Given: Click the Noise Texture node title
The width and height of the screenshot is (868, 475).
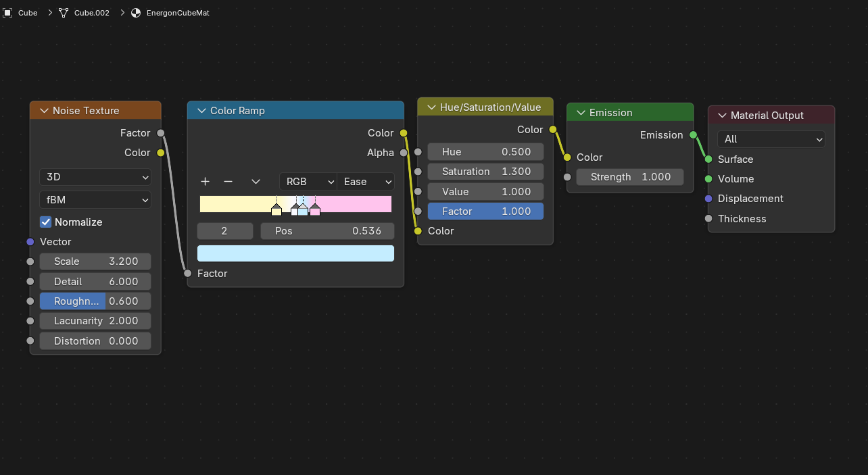Looking at the screenshot, I should (x=86, y=111).
